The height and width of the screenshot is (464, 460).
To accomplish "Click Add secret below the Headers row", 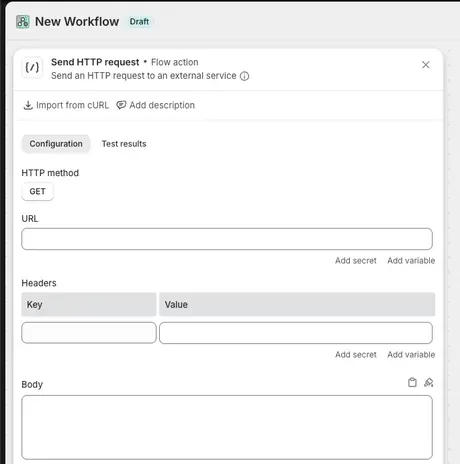I will 356,355.
